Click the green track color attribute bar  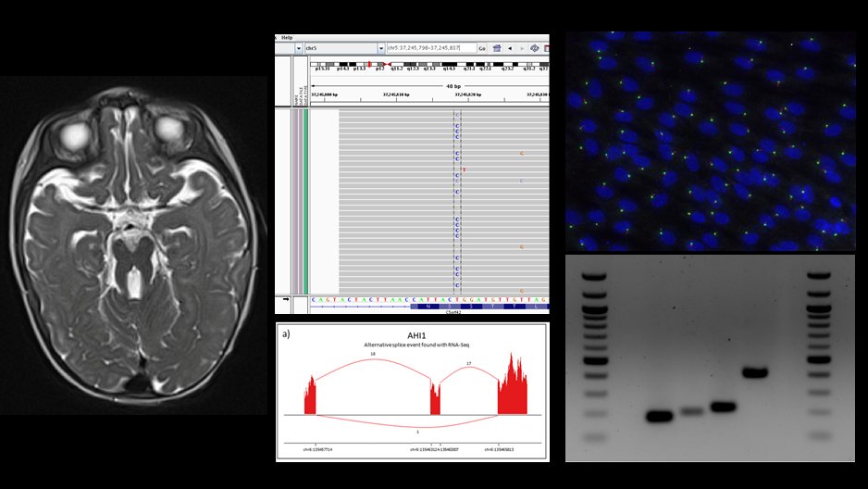(305, 201)
